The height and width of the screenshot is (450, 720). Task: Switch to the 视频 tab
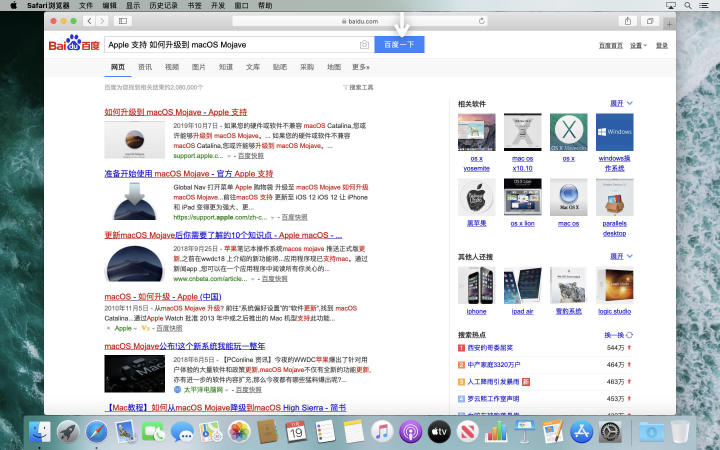pos(172,67)
